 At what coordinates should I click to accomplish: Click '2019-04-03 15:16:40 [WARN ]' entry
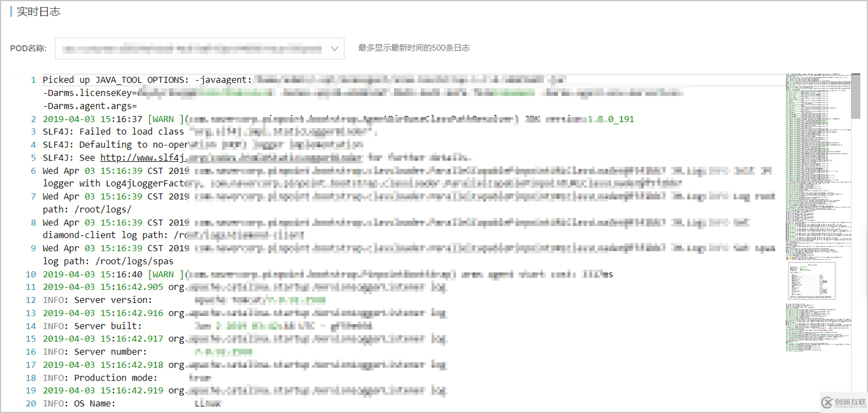click(328, 274)
